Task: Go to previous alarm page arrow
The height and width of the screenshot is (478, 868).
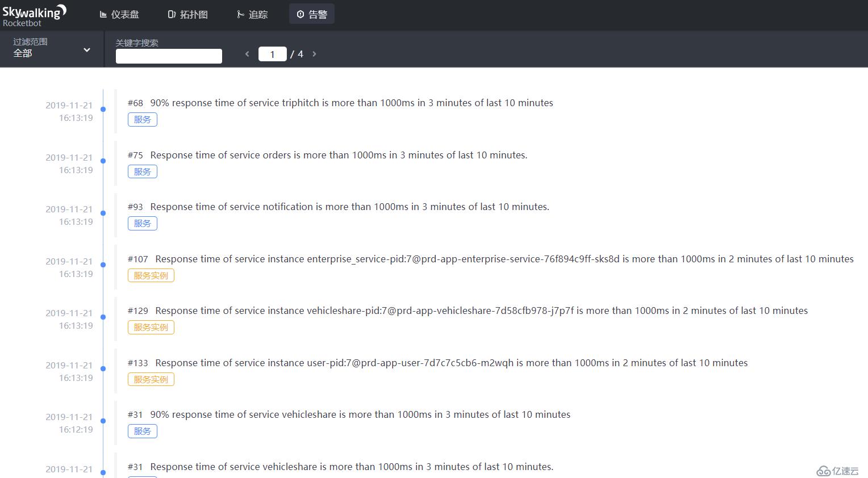Action: tap(247, 54)
